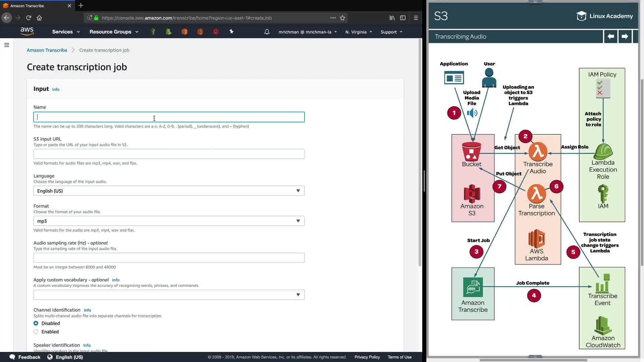Reload the page with refresh icon
644x362 pixels.
[x=29, y=18]
